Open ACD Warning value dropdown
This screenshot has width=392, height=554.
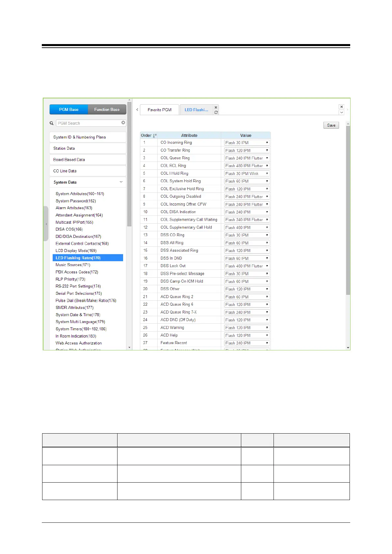247,328
